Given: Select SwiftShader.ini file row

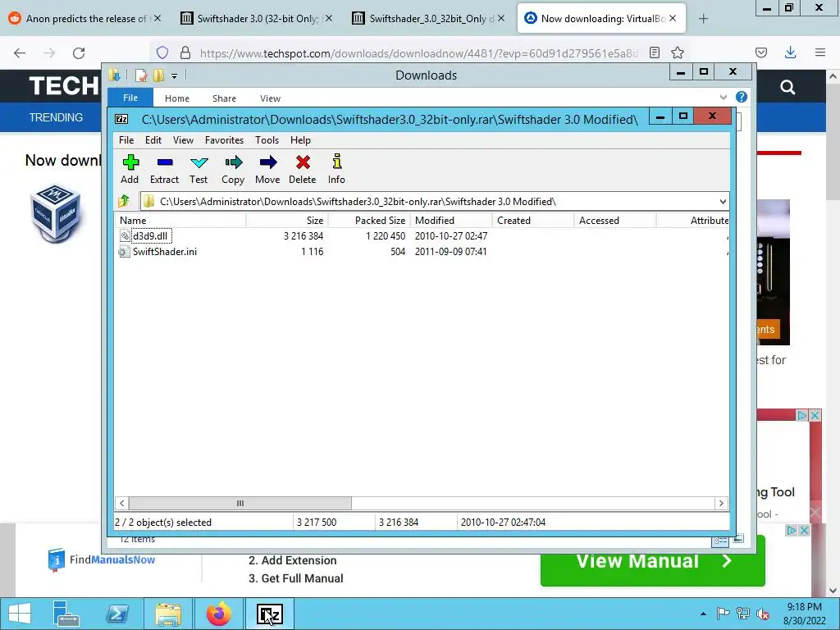Looking at the screenshot, I should (421, 252).
